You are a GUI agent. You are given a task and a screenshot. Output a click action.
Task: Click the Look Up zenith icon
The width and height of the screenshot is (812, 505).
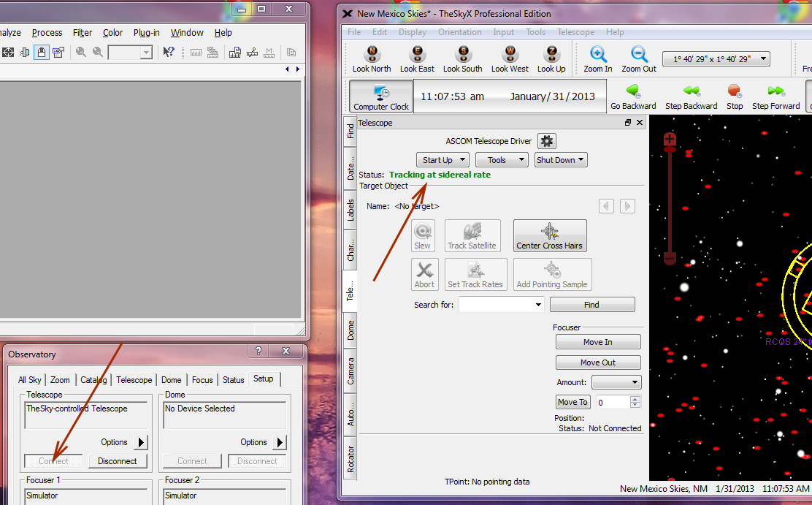tap(551, 54)
